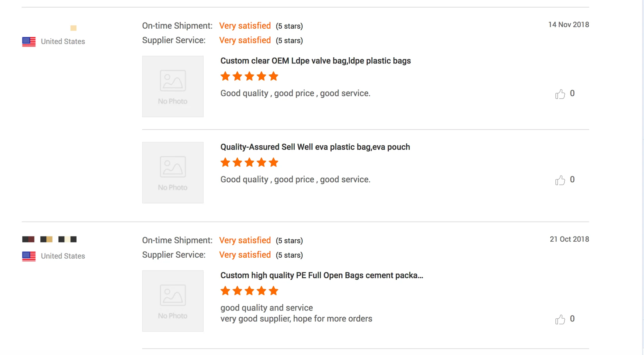Like the Ldpe valve bag review
644x355 pixels.
[x=560, y=94]
